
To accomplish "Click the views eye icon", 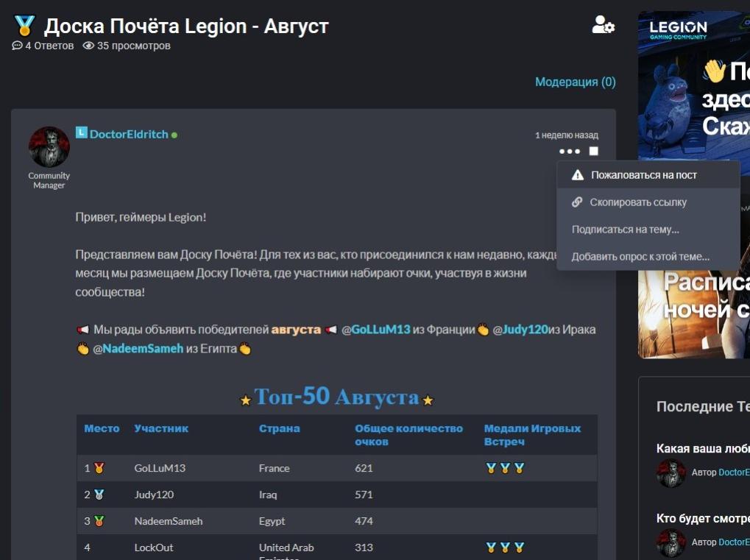I will coord(88,46).
